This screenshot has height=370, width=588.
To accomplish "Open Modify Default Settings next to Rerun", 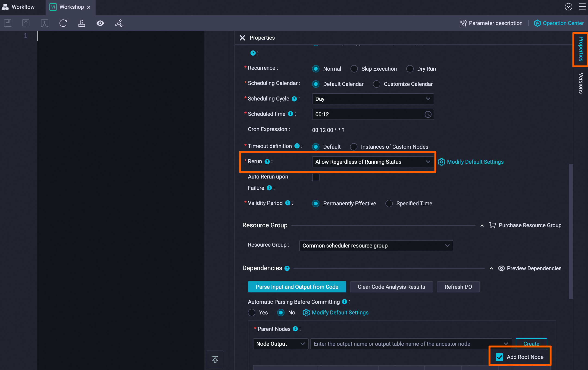I will [x=471, y=162].
